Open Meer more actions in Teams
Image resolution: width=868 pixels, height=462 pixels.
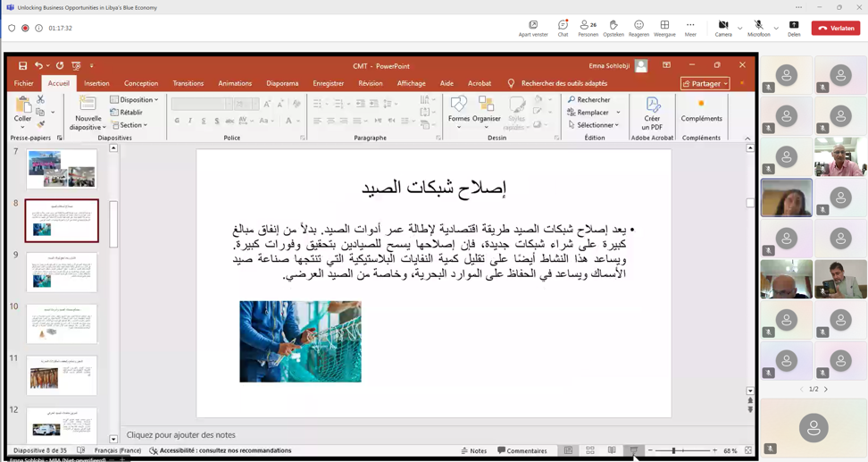pyautogui.click(x=690, y=29)
